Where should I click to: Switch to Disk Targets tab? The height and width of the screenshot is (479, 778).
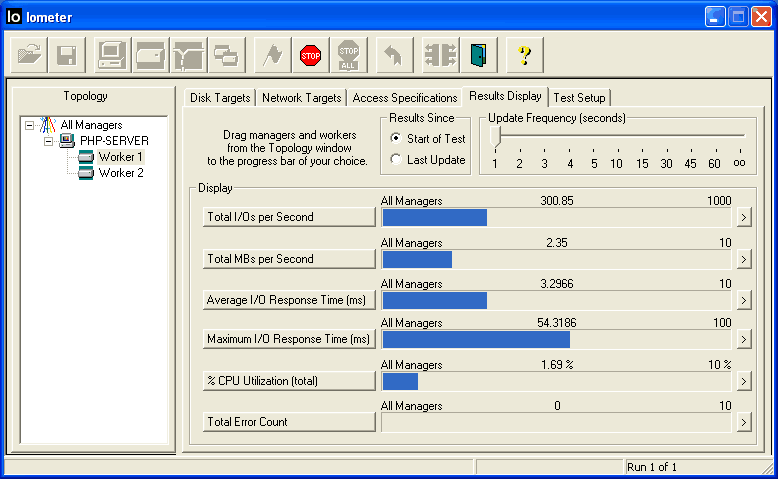coord(220,98)
